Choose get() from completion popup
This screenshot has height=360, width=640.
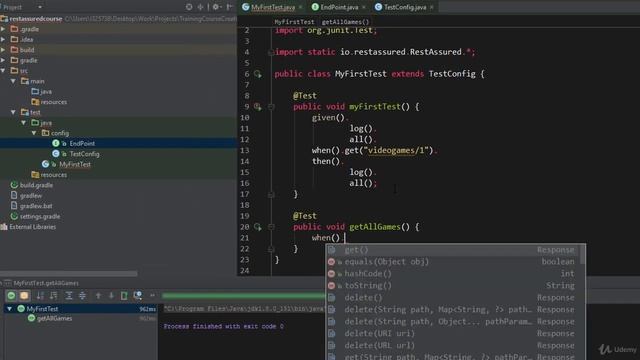452,250
